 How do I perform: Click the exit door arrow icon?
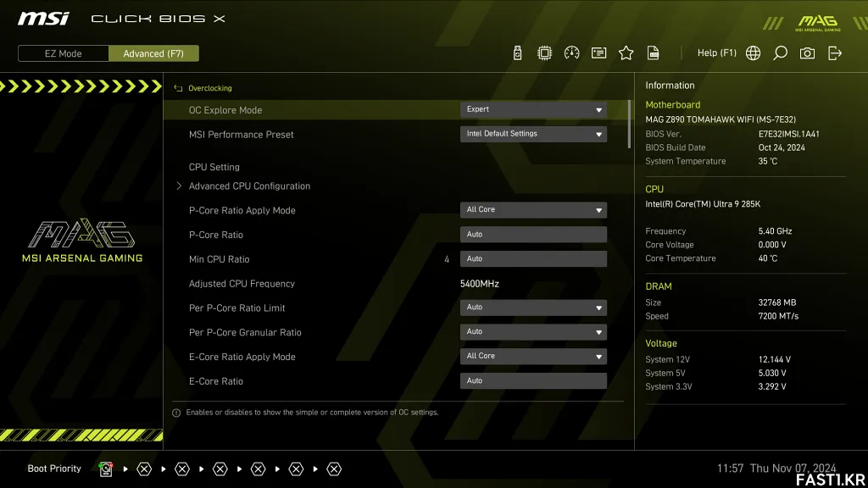pyautogui.click(x=835, y=53)
